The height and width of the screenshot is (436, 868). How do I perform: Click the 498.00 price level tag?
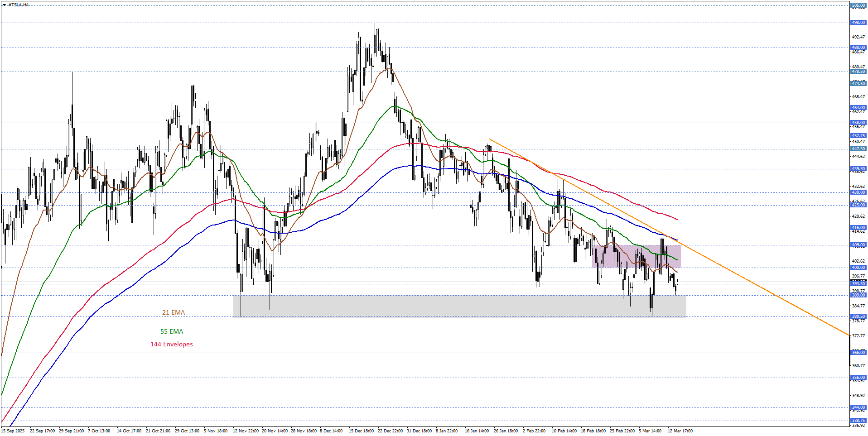858,23
